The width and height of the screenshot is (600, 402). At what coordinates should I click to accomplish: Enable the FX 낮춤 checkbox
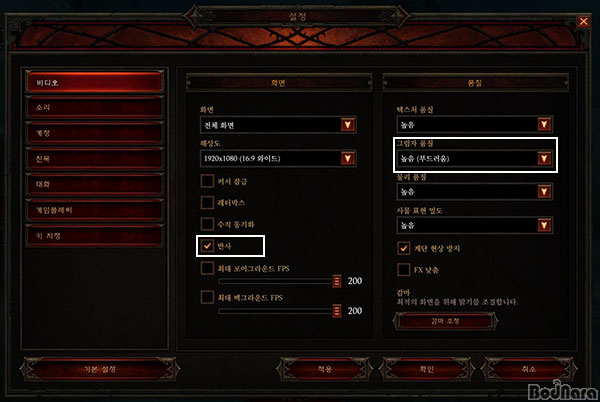[404, 270]
